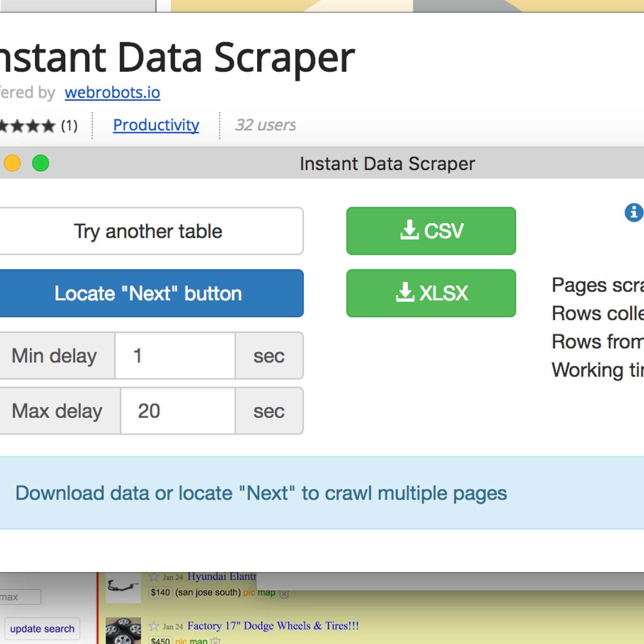Image resolution: width=644 pixels, height=644 pixels.
Task: Click the "32 users" text
Action: pyautogui.click(x=265, y=125)
